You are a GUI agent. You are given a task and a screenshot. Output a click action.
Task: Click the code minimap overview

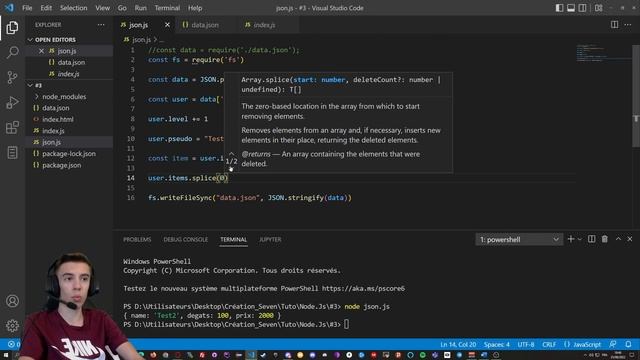tap(603, 53)
